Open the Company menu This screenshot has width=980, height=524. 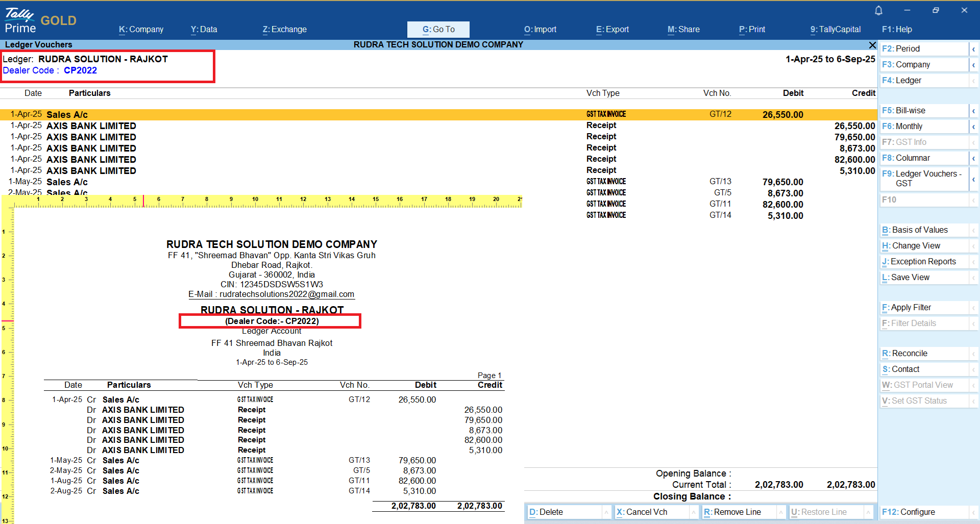tap(141, 30)
